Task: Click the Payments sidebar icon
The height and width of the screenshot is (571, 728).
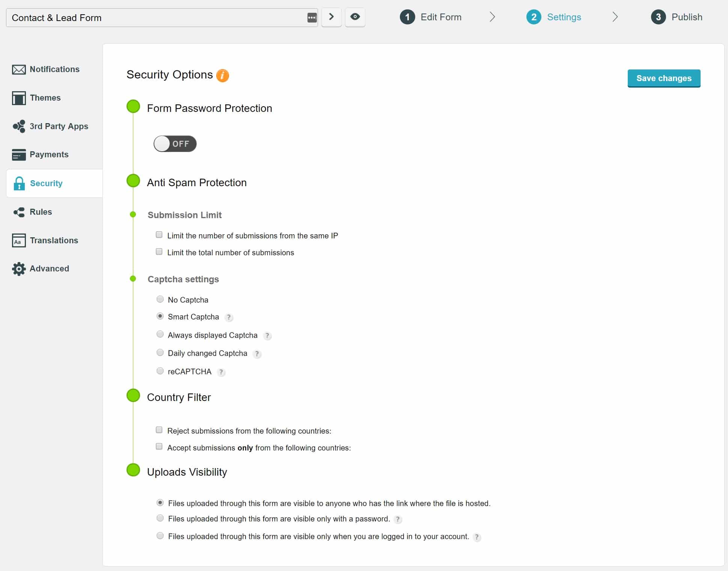Action: tap(18, 154)
